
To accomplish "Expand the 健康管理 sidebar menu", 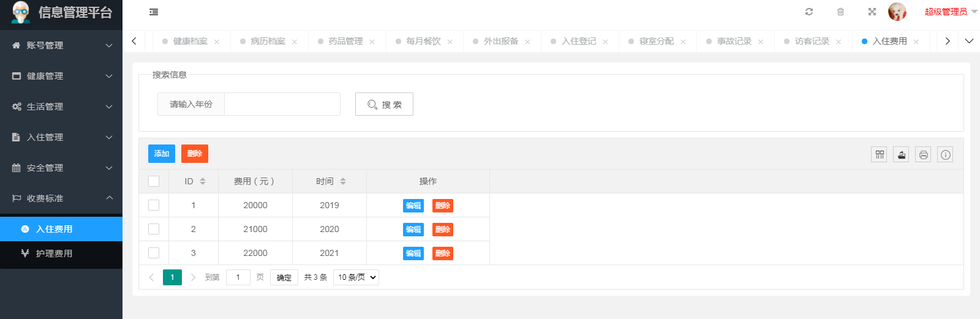I will [61, 76].
